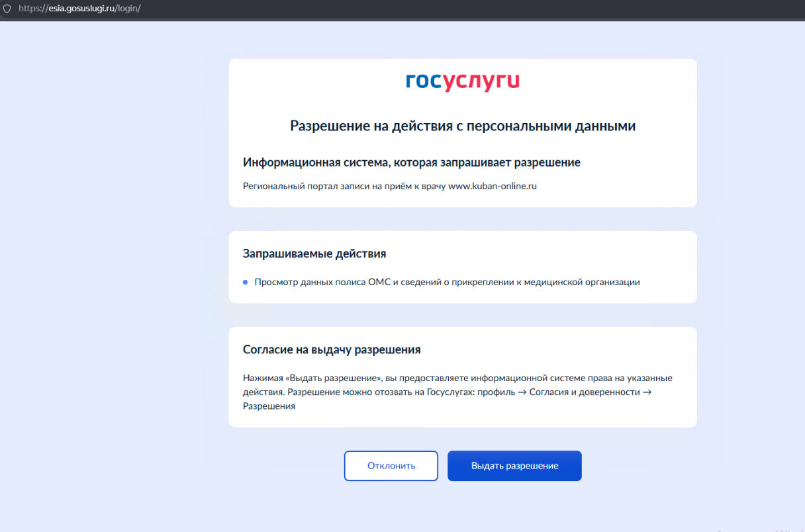Click the word Разрешения ending the consent text

pyautogui.click(x=269, y=406)
